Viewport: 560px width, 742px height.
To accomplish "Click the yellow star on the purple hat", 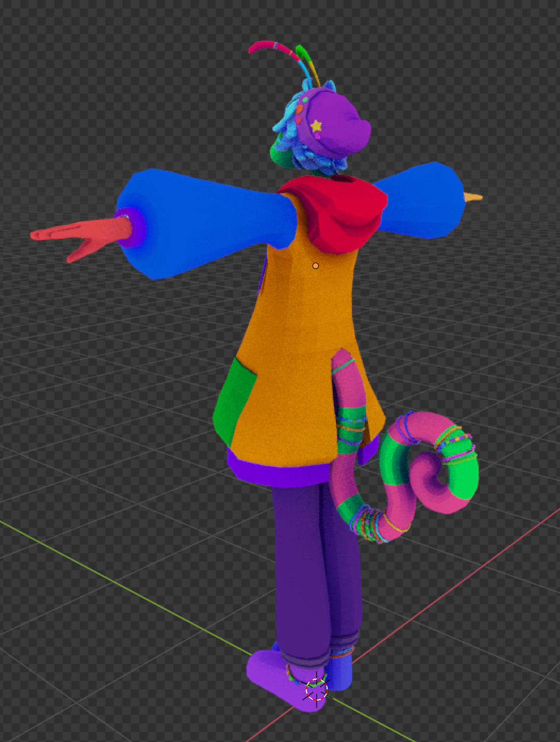I will pos(316,126).
